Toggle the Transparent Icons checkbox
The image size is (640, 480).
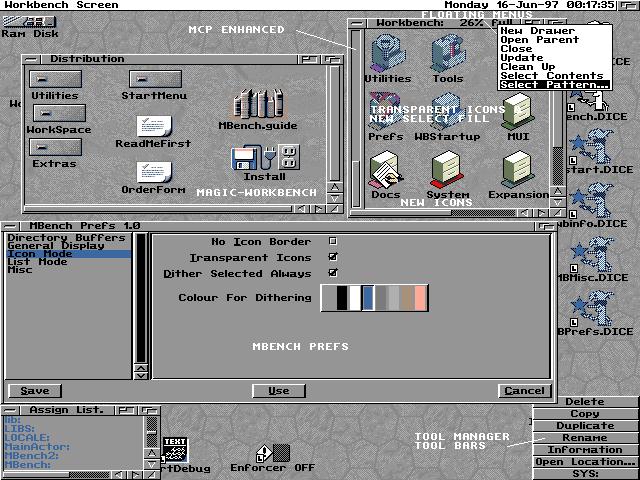(333, 257)
